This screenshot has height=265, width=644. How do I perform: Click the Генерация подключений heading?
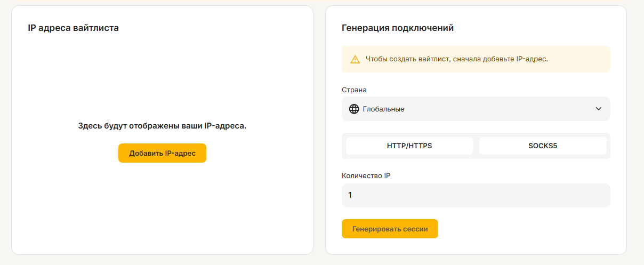[397, 28]
